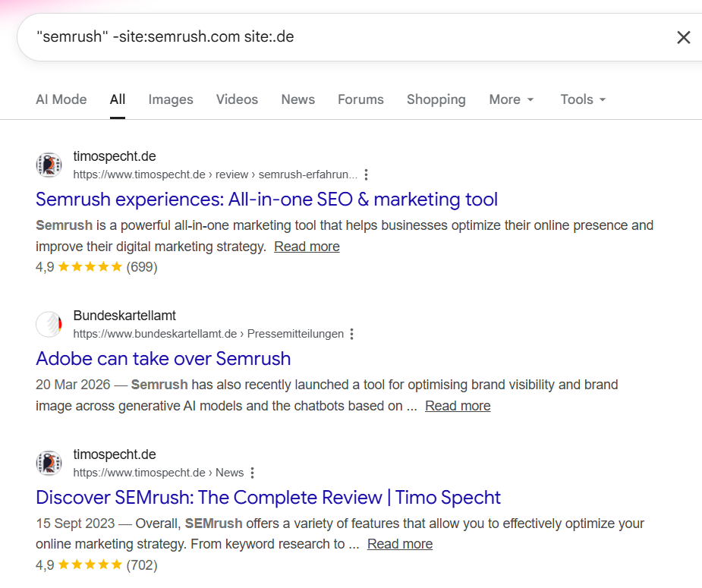This screenshot has width=702, height=588.
Task: Clear the search query with the X icon
Action: pyautogui.click(x=683, y=37)
